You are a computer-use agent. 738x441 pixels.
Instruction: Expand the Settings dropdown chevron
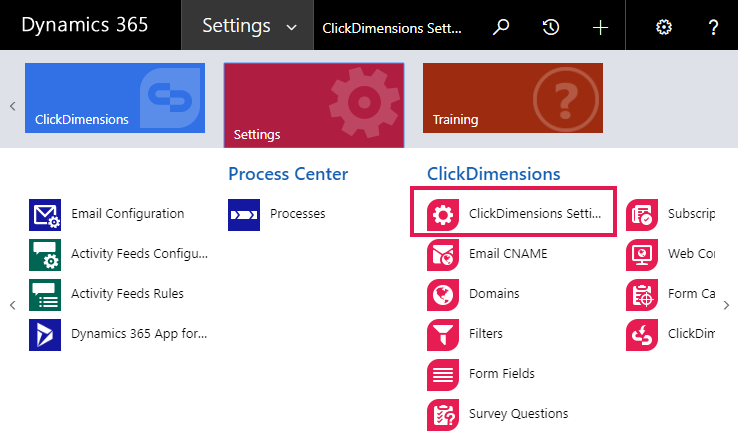292,27
